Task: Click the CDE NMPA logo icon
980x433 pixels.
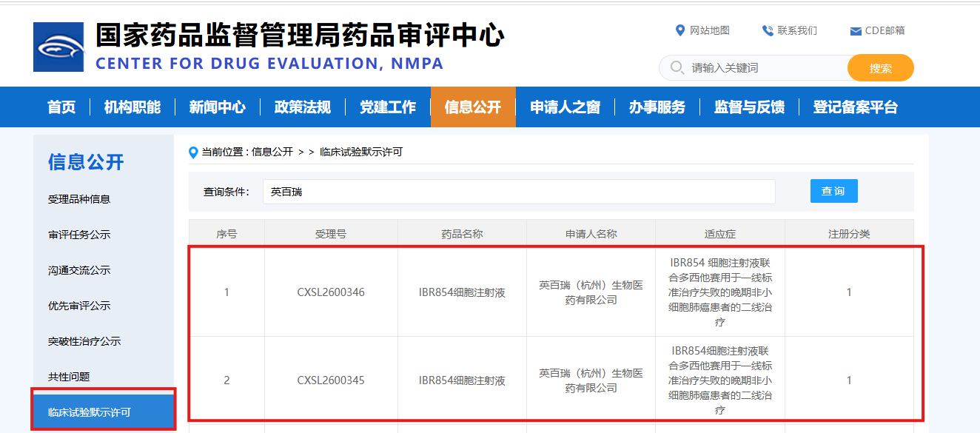Action: point(58,47)
